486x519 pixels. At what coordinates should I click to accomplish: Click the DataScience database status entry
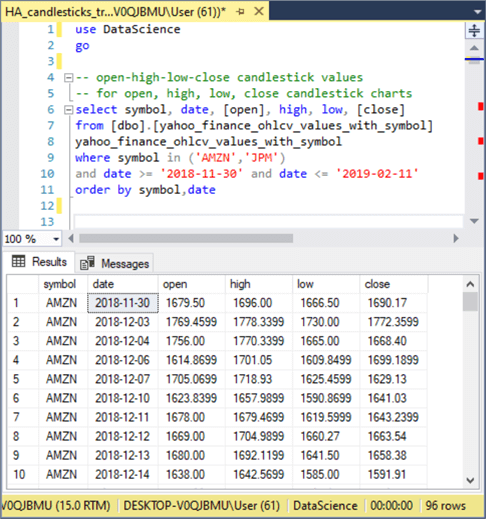pos(325,506)
